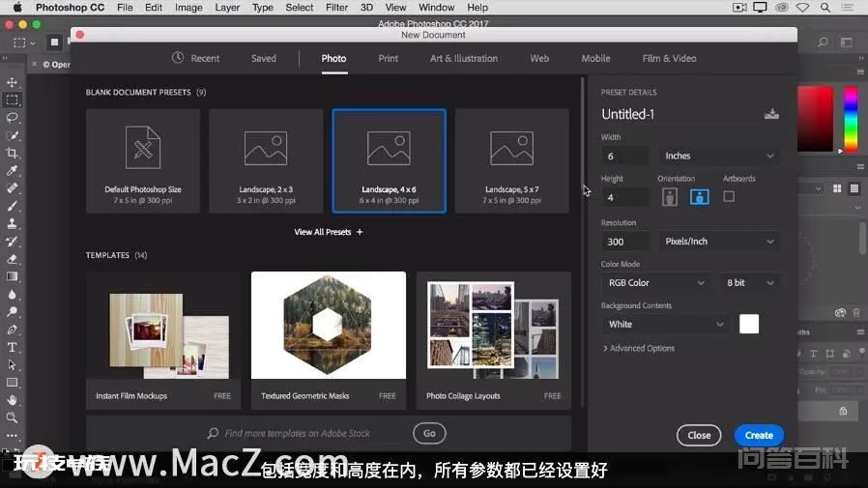868x488 pixels.
Task: Open the Pixels/Inch resolution units dropdown
Action: click(x=720, y=242)
